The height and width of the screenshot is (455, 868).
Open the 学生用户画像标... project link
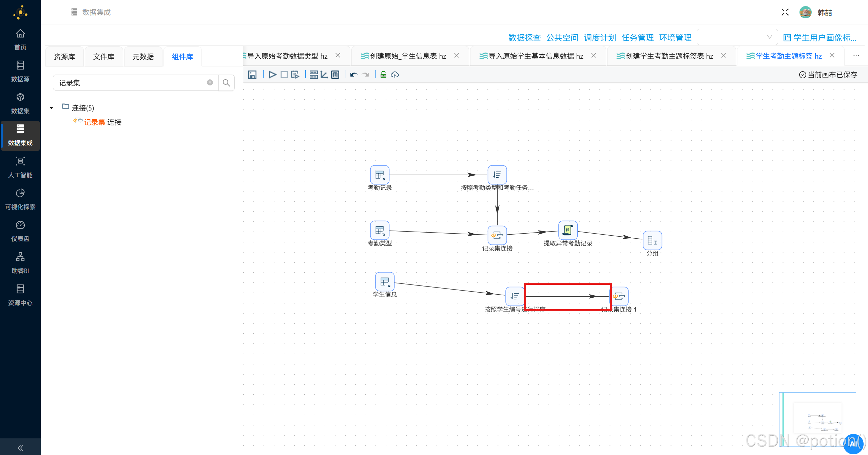pyautogui.click(x=820, y=38)
